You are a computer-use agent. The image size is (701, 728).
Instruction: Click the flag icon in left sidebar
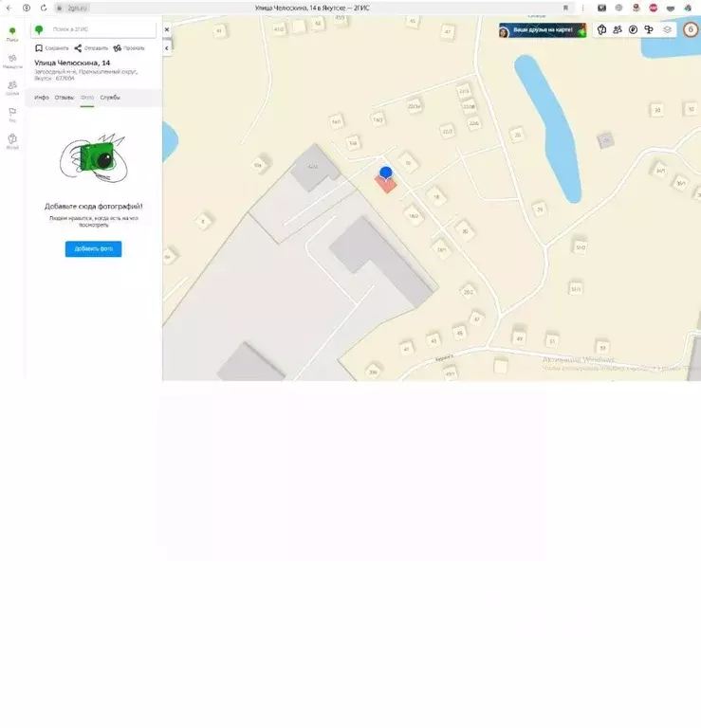[12, 114]
